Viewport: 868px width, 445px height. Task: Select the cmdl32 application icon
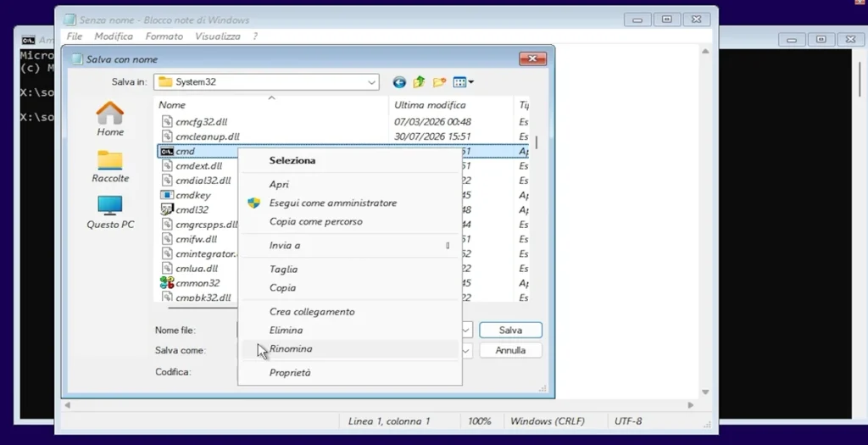167,209
